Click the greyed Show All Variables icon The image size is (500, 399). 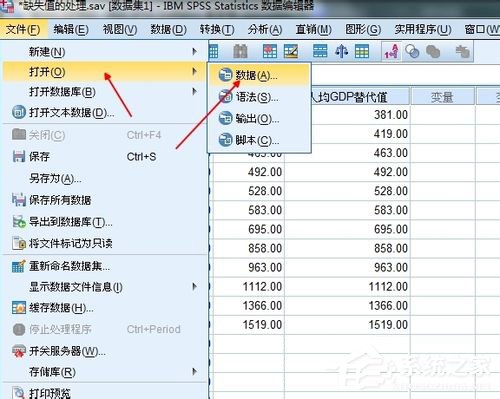[x=433, y=52]
